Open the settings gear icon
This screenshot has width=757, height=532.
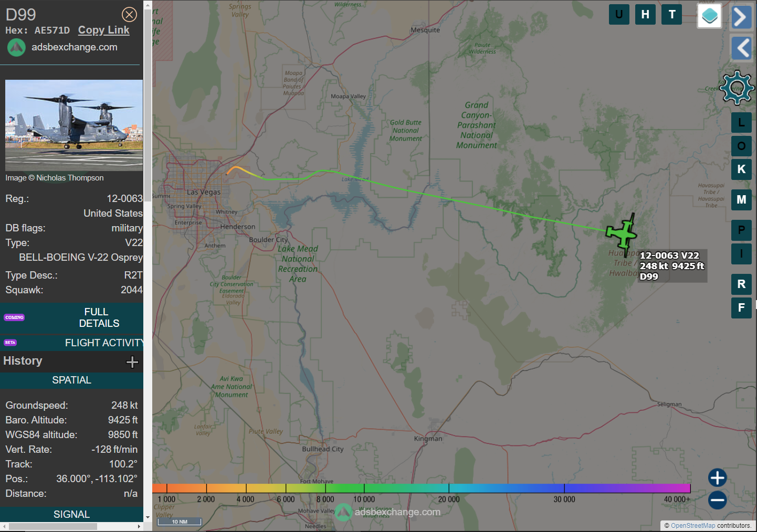click(737, 88)
